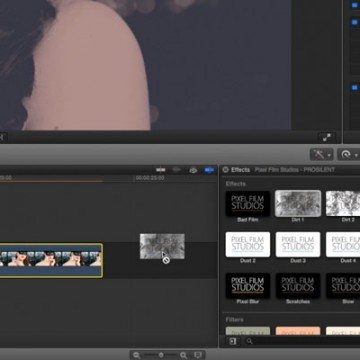Open the clip appearance icon

click(x=198, y=355)
